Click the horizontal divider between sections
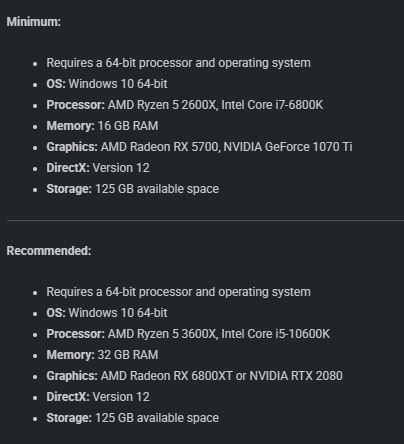 (205, 220)
